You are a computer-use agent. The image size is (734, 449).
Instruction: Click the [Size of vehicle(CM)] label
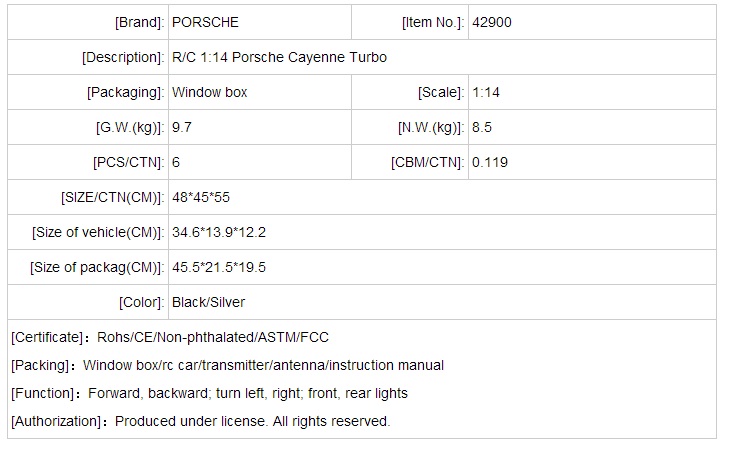(x=97, y=232)
